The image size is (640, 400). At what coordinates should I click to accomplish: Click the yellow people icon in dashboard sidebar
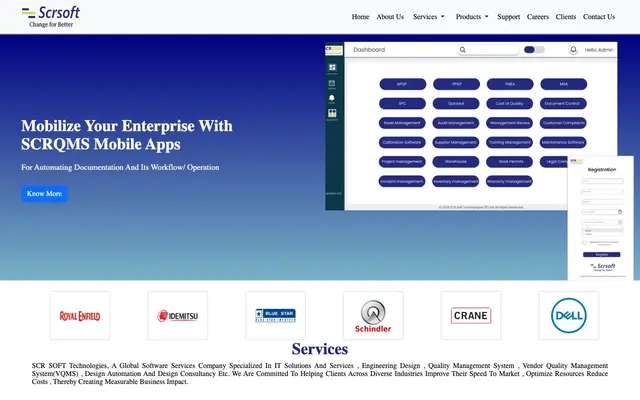[x=332, y=113]
